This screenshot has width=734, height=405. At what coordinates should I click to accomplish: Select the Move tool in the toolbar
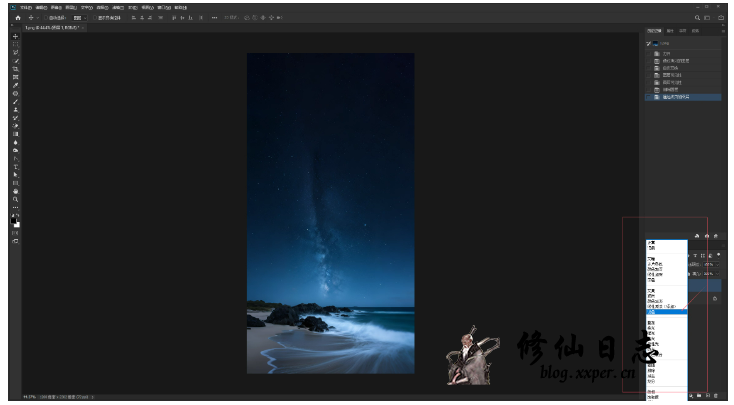coord(15,37)
